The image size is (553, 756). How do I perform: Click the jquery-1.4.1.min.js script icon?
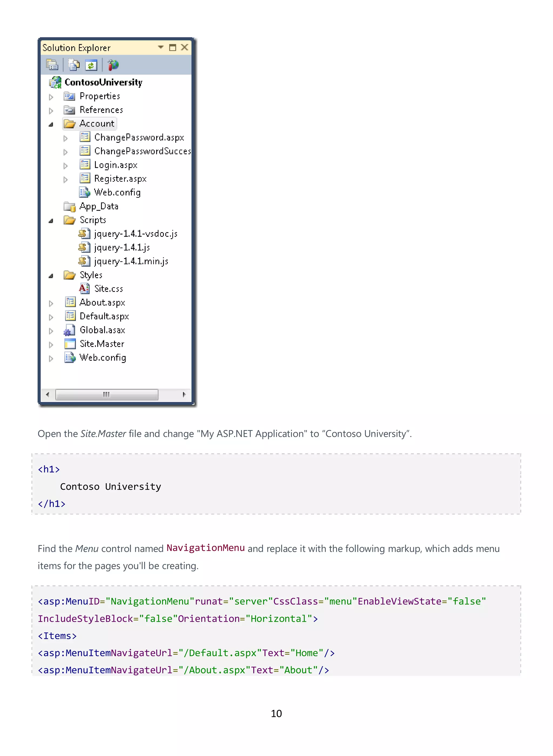coord(84,261)
